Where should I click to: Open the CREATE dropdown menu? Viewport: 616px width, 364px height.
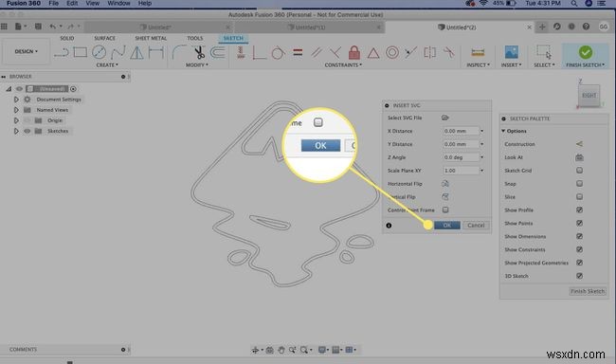click(107, 64)
